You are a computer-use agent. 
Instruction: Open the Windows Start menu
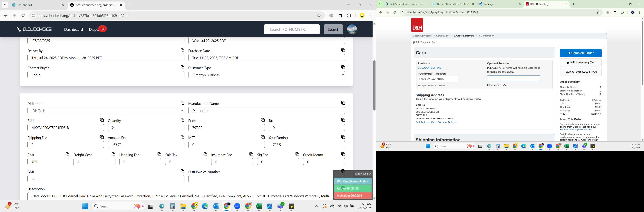[85, 206]
